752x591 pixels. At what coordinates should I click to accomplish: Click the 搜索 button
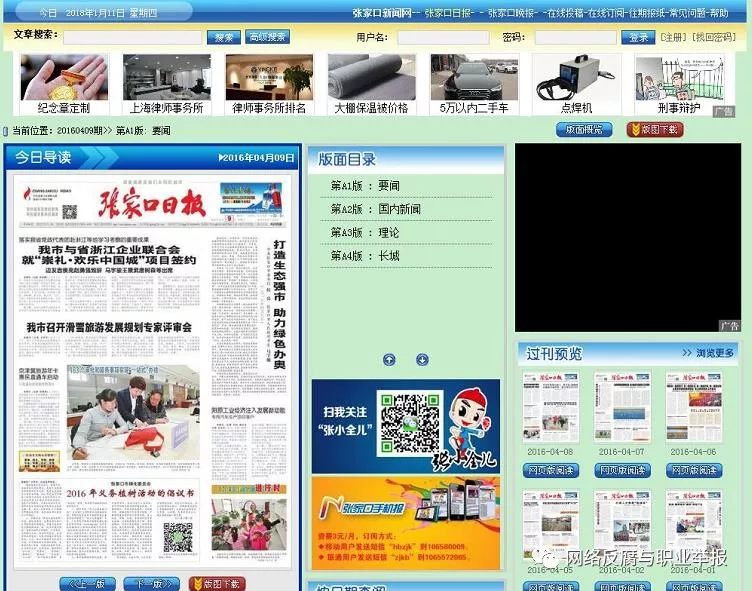tap(223, 37)
